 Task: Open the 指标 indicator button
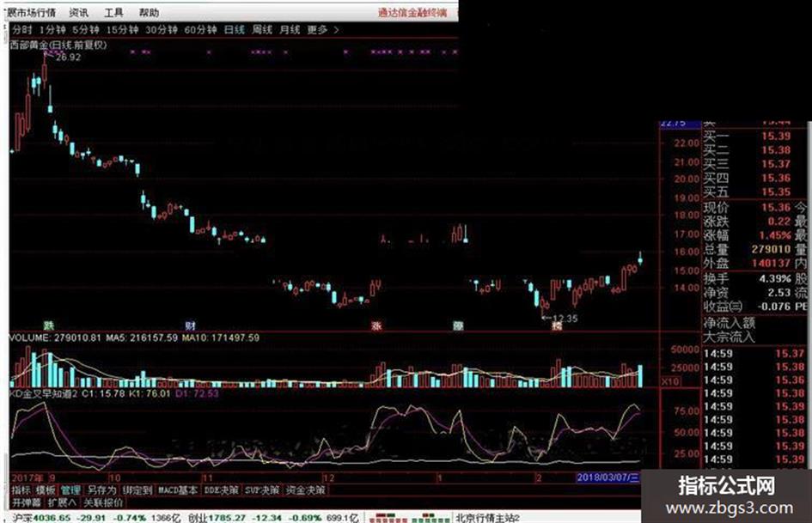coord(21,490)
